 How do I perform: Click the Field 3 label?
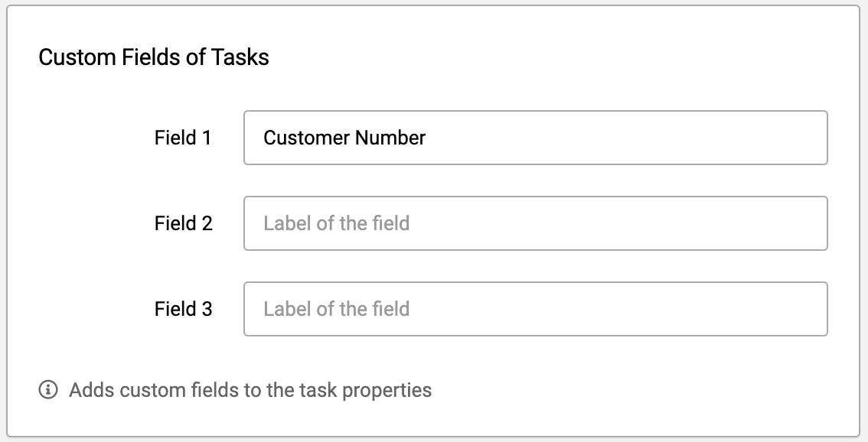click(x=183, y=309)
